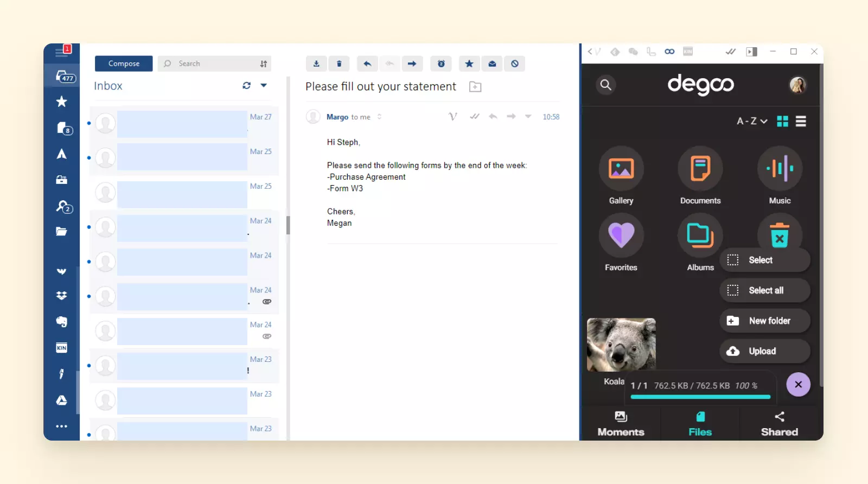This screenshot has width=868, height=484.
Task: Open the Documents category
Action: point(700,175)
